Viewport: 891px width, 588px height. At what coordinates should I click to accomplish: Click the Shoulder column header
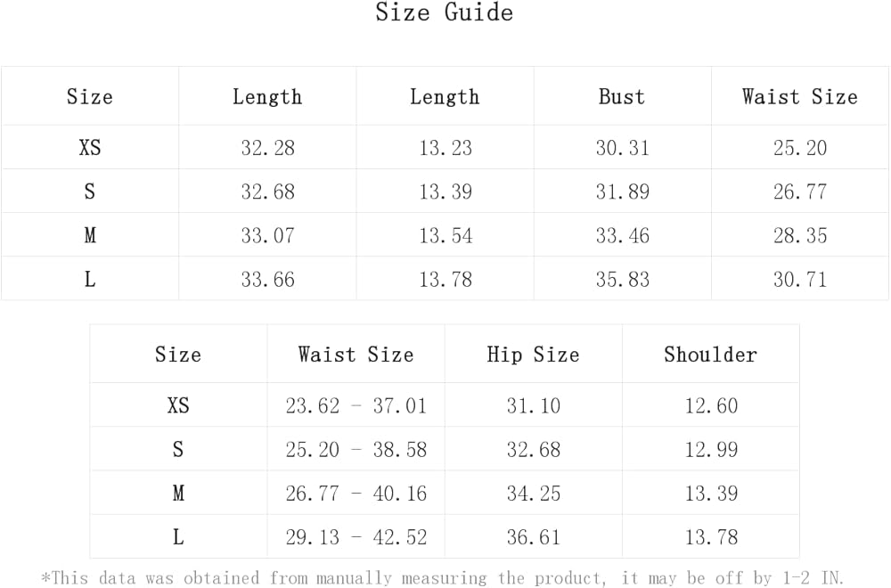click(x=710, y=354)
